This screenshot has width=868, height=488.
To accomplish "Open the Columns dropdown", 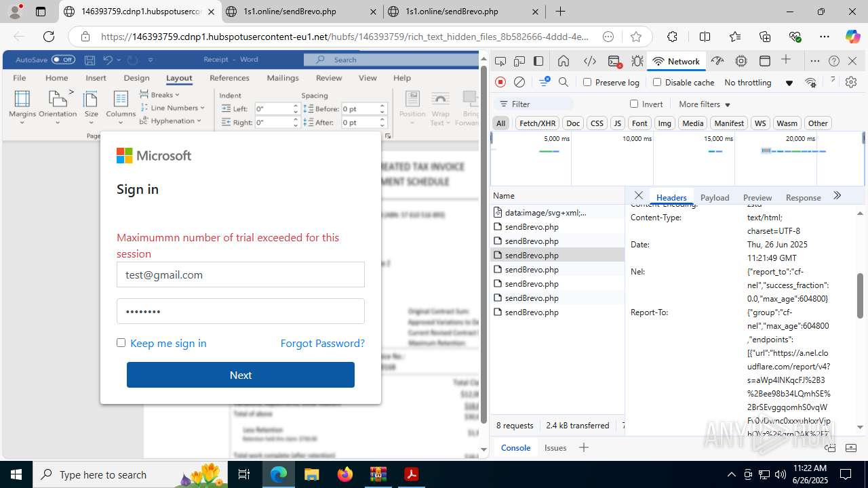I will point(121,107).
